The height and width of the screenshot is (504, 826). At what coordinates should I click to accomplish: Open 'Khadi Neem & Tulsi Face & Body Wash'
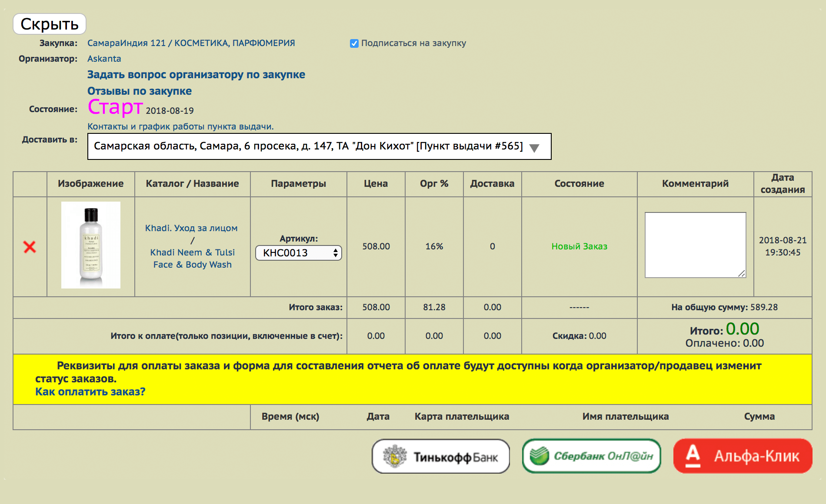[x=192, y=259]
